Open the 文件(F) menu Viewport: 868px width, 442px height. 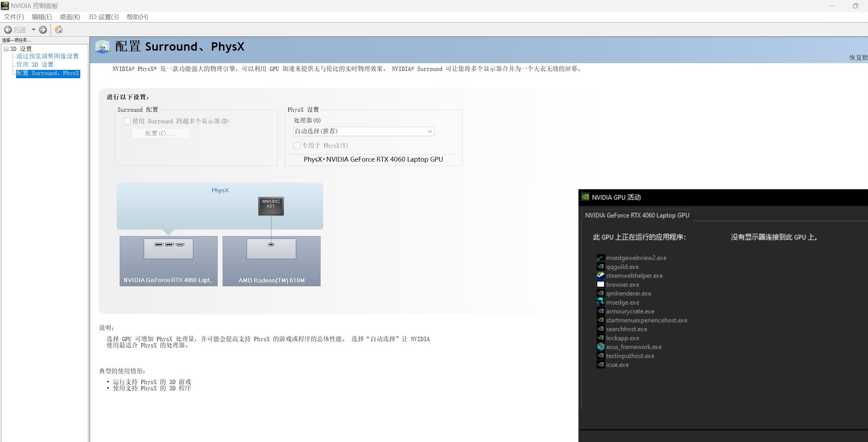click(x=14, y=17)
